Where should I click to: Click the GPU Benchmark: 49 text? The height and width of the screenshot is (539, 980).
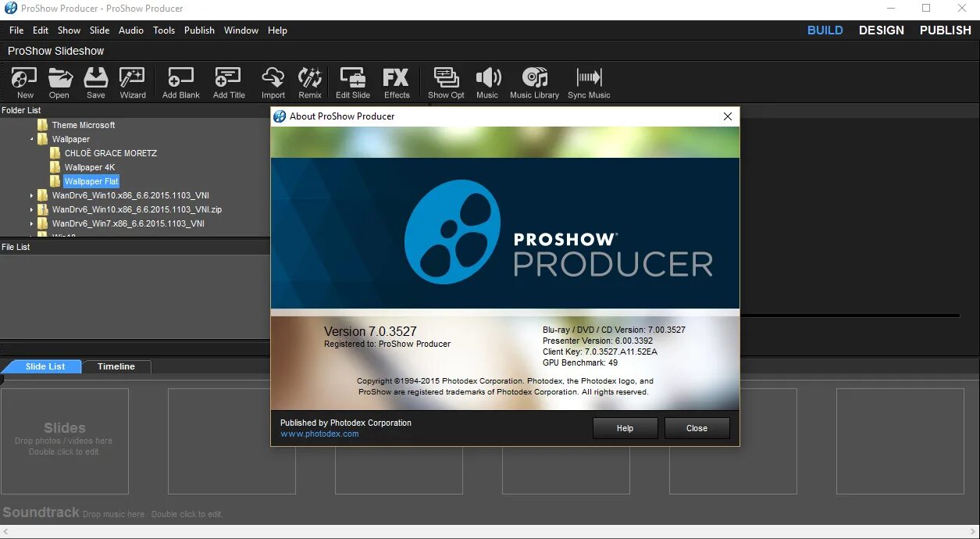click(580, 362)
